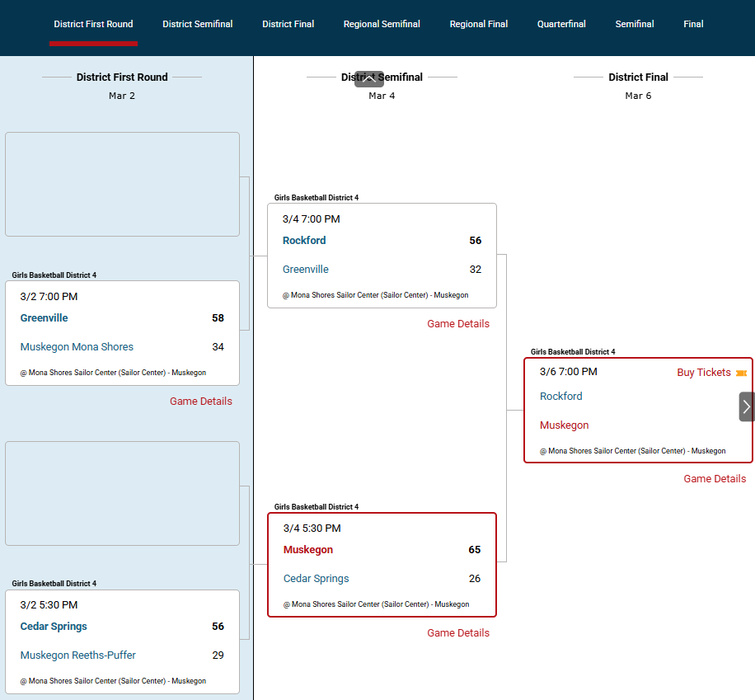Open the District Final tab
The image size is (755, 700).
click(288, 24)
